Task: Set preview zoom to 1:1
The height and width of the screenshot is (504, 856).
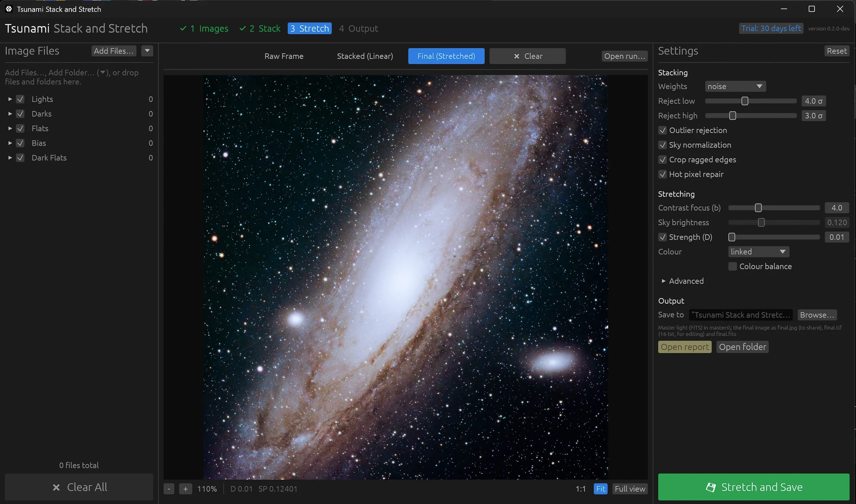Action: pyautogui.click(x=580, y=489)
